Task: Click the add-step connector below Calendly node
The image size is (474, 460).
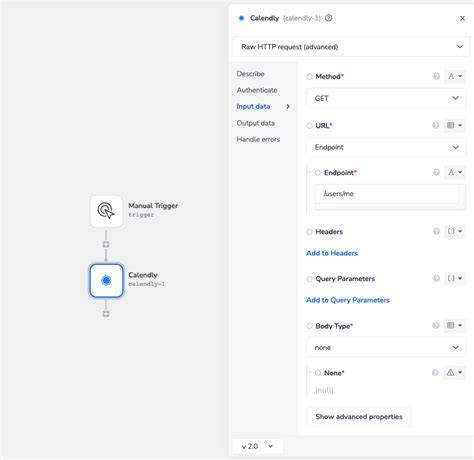Action: pos(106,314)
